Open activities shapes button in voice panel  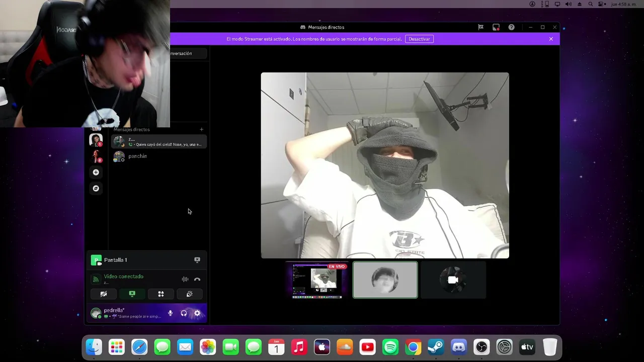click(161, 294)
